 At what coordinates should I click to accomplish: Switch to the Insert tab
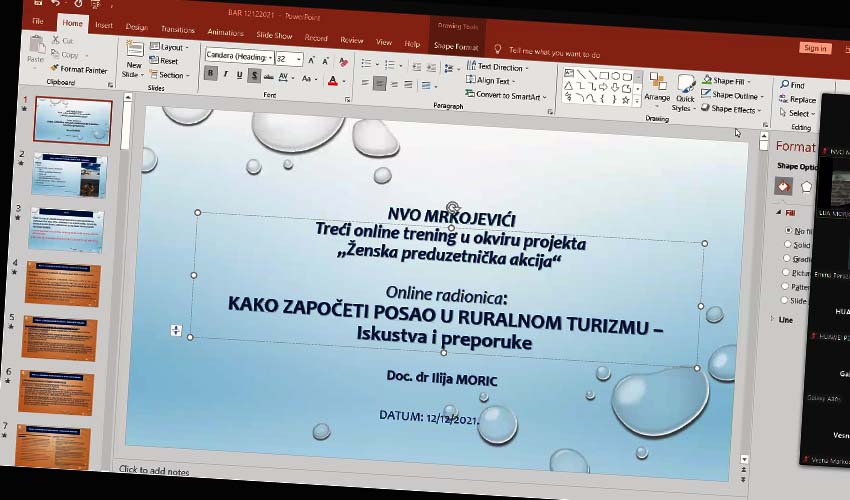[x=104, y=25]
